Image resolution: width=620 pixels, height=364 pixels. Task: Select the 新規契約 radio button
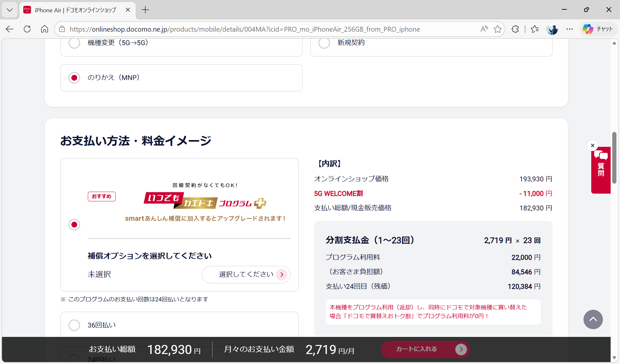tap(324, 42)
